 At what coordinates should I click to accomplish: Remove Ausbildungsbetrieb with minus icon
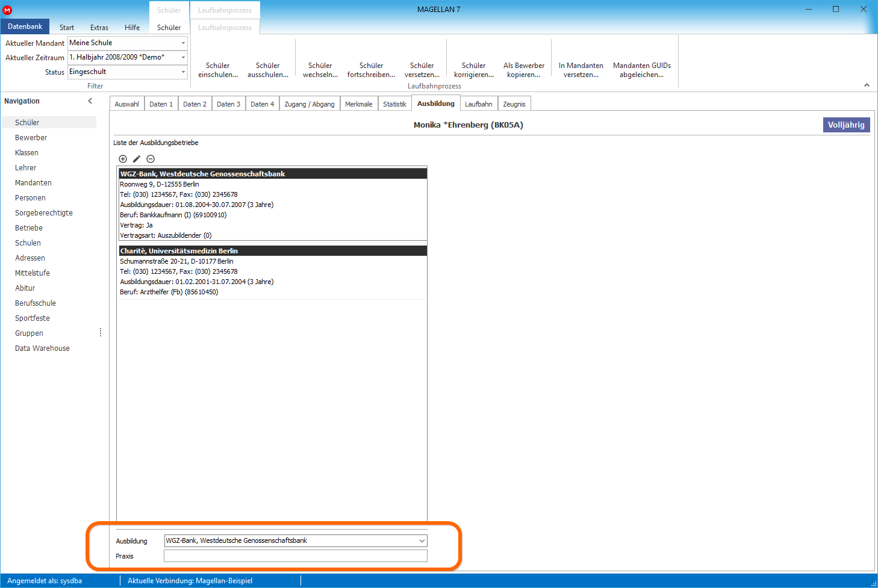tap(151, 159)
